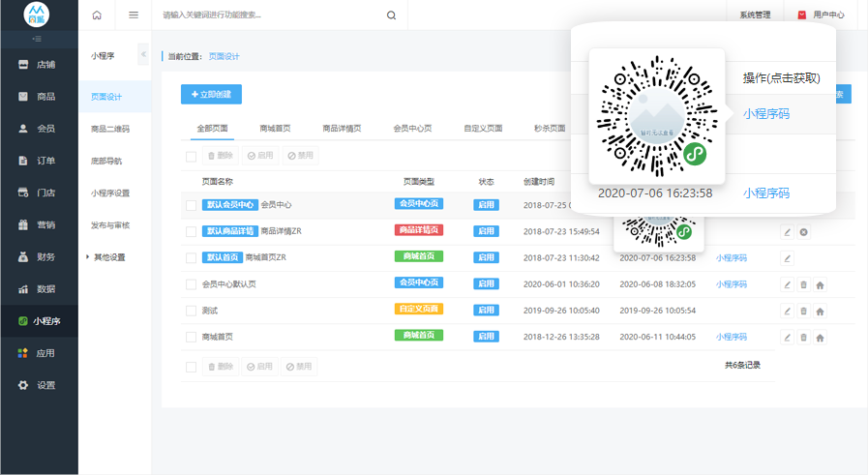Click the company logo in the sidebar
Screen dimensions: 868x475
point(37,15)
